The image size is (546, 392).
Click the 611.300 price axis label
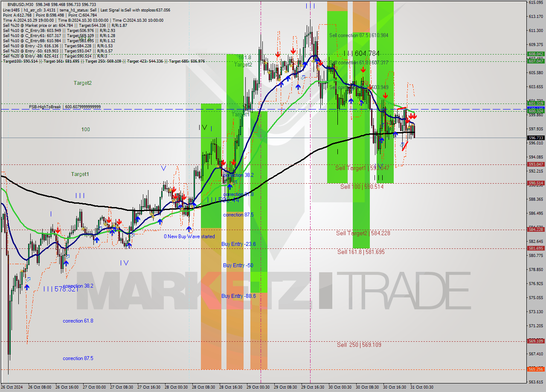pyautogui.click(x=536, y=30)
